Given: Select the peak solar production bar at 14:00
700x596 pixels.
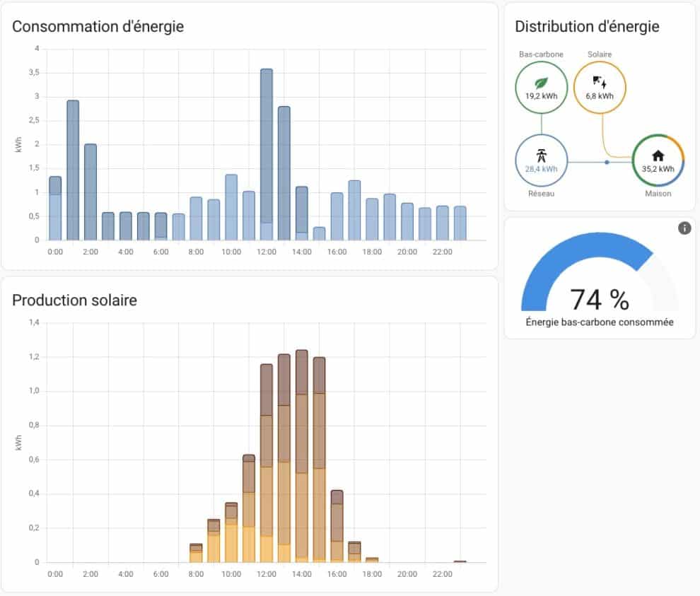Looking at the screenshot, I should point(303,452).
